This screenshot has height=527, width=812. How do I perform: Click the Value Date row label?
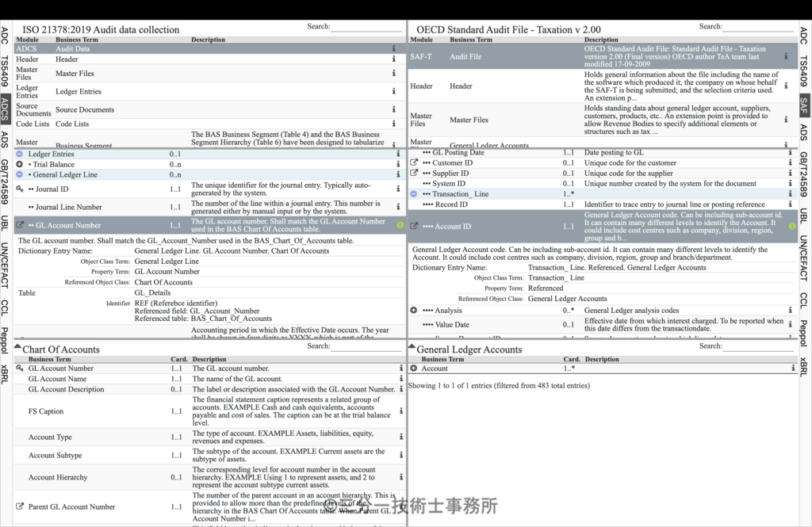coord(452,325)
